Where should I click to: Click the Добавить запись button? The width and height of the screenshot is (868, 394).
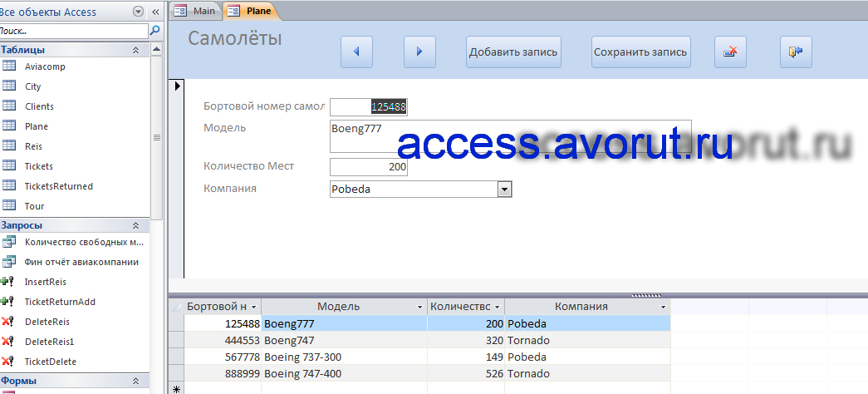[x=513, y=52]
